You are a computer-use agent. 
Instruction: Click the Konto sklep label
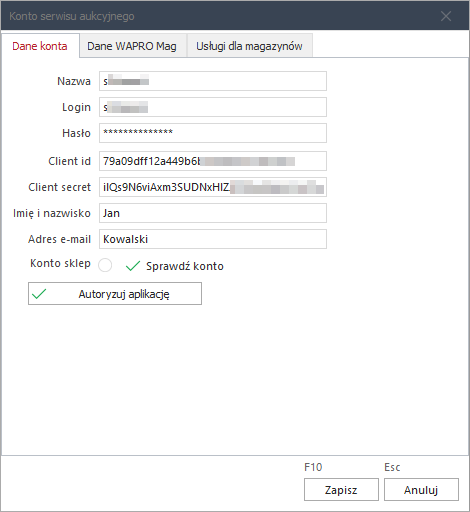coord(60,263)
